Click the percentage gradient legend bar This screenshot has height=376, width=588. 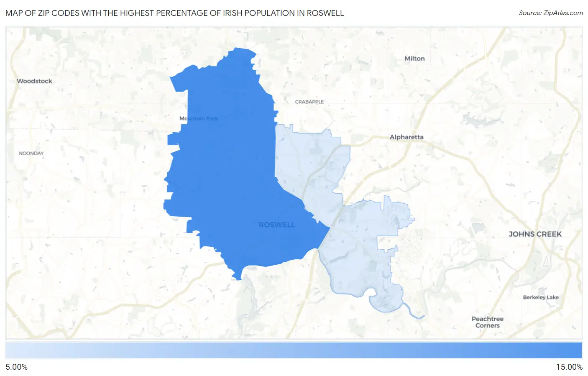294,350
